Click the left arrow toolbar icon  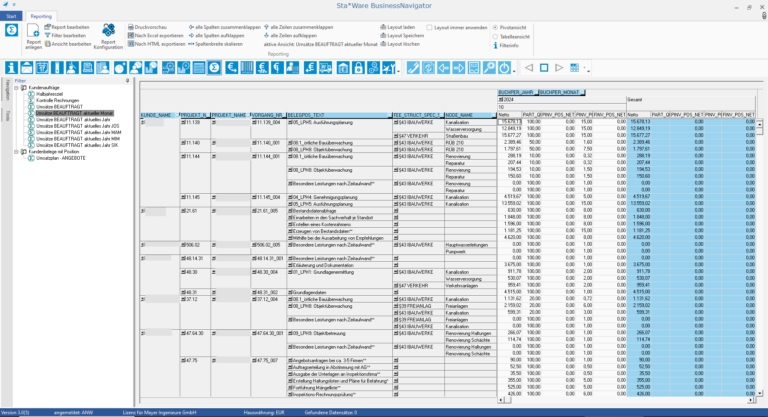click(x=443, y=68)
